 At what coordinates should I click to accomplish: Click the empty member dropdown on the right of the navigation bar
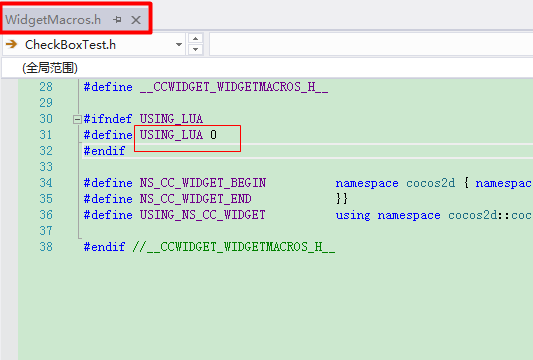click(371, 44)
